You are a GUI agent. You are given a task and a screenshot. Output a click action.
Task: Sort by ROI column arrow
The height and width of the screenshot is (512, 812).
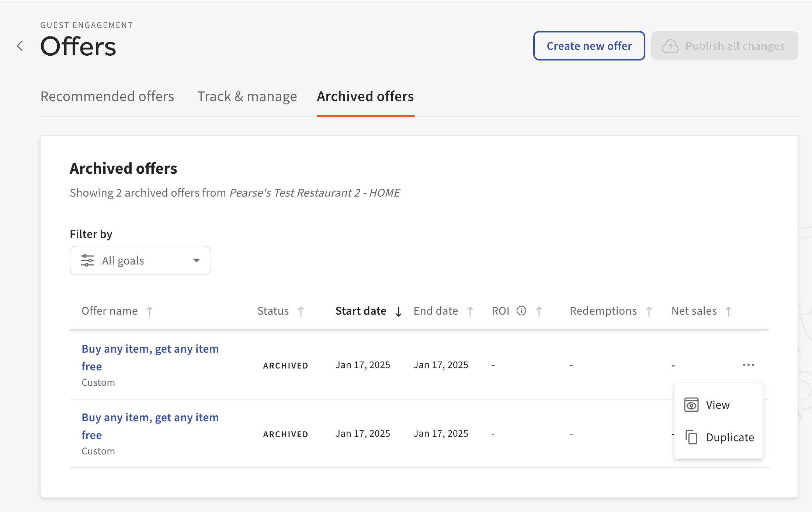539,312
